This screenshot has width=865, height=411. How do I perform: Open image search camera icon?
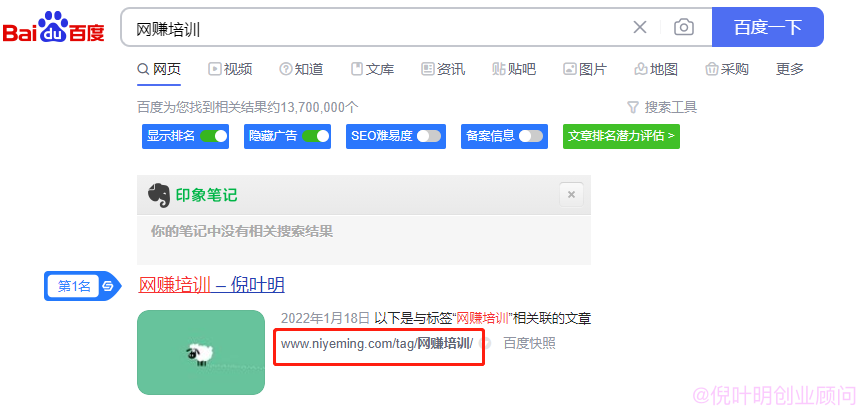(x=684, y=27)
